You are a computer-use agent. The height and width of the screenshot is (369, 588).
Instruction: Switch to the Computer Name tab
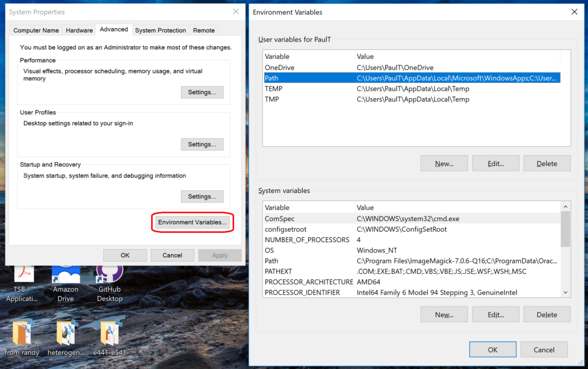tap(36, 30)
